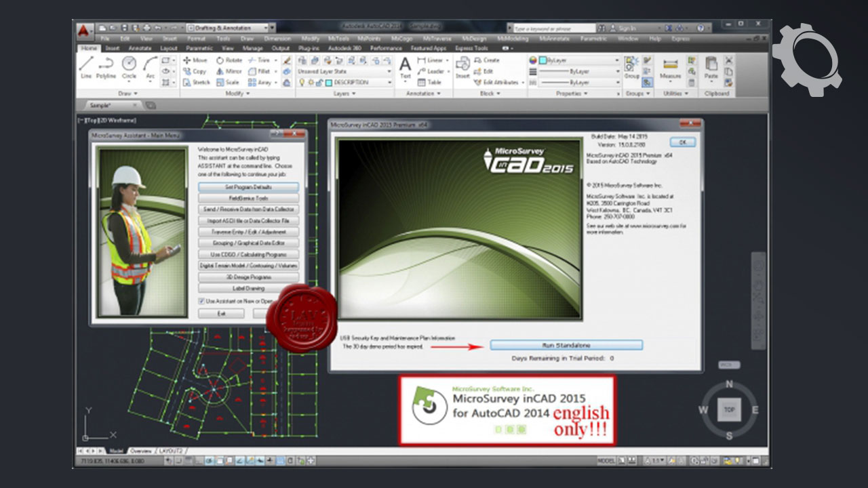868x488 pixels.
Task: Pick the Arc tool
Action: point(151,67)
